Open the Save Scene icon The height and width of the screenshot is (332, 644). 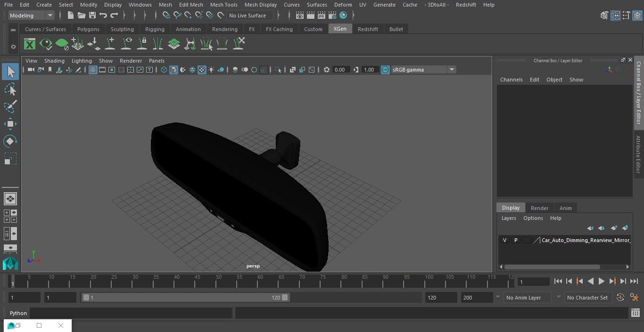(92, 16)
